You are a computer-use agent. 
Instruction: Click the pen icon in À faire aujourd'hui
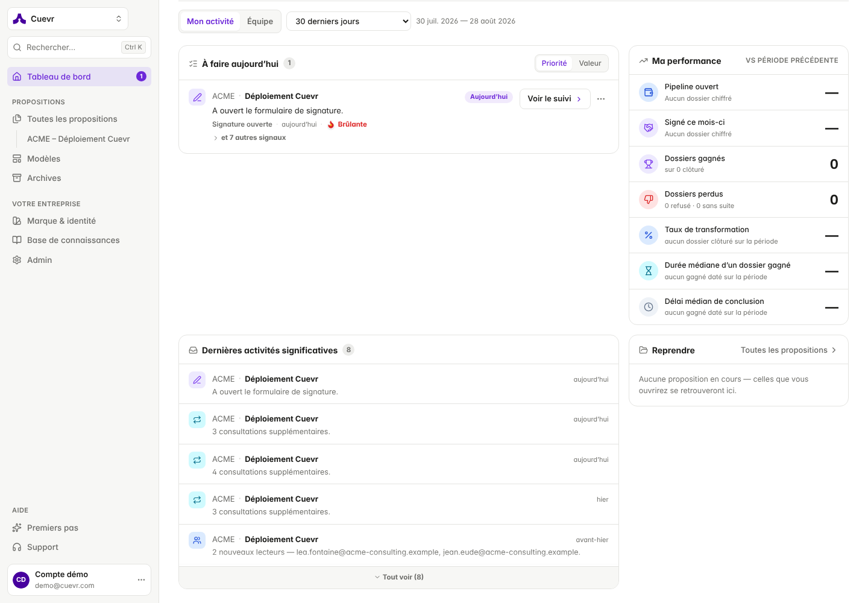197,97
